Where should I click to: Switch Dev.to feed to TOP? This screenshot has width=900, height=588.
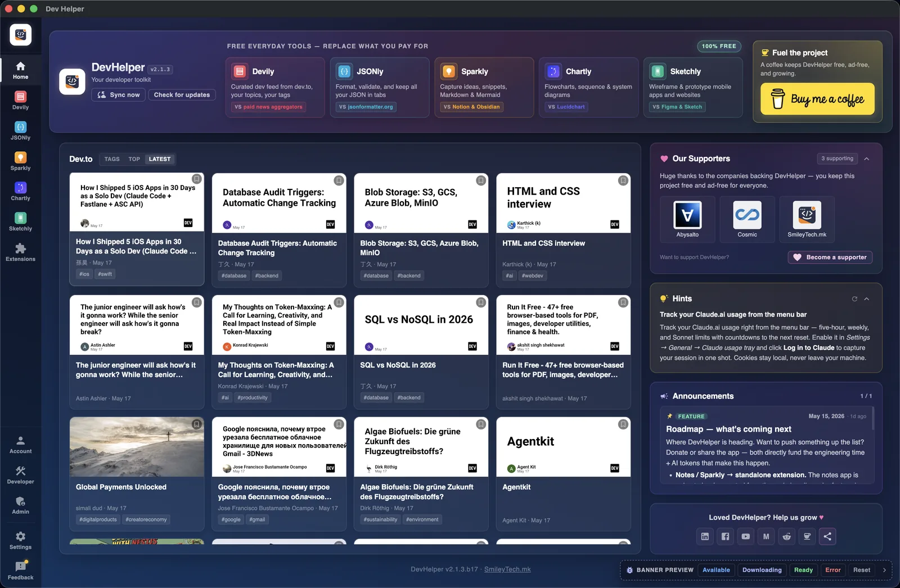pyautogui.click(x=134, y=159)
